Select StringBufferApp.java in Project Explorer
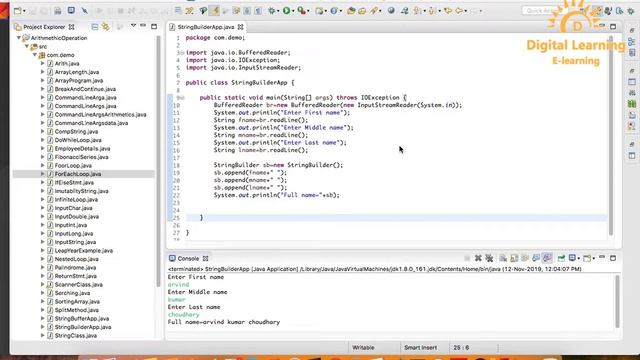 pyautogui.click(x=82, y=318)
